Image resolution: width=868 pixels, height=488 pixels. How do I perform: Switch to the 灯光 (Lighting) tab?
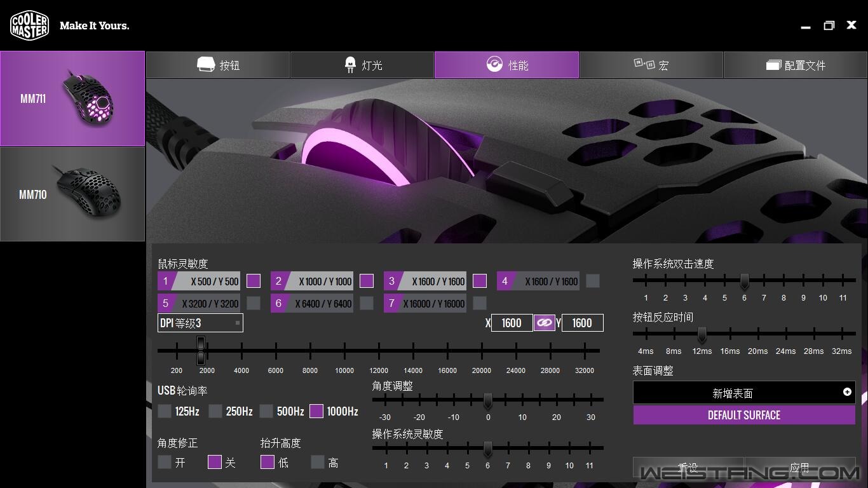[x=362, y=65]
